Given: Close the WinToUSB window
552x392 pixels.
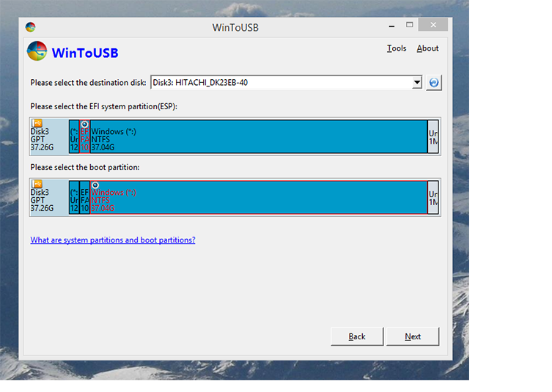Looking at the screenshot, I should coord(433,25).
